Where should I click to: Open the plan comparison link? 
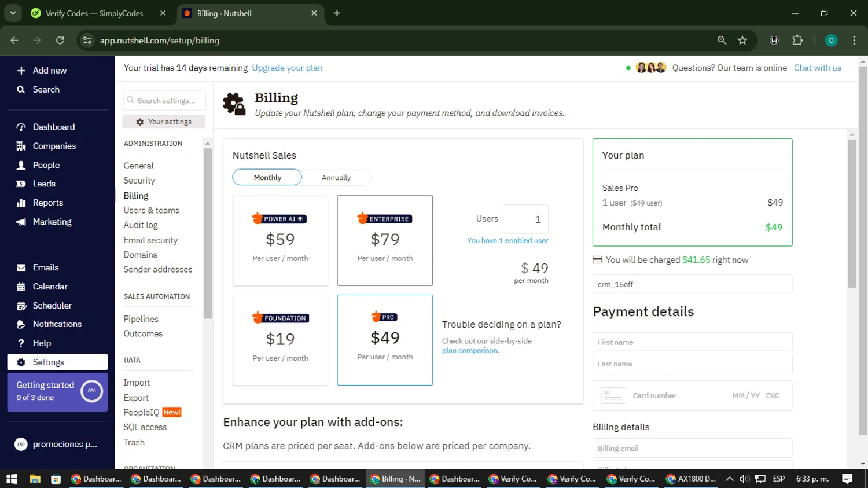[x=469, y=351]
